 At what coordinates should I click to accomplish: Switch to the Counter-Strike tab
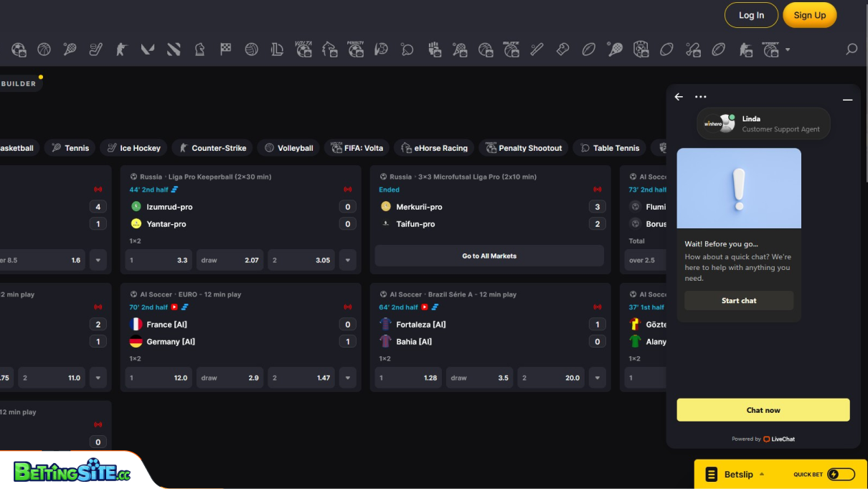pos(212,148)
